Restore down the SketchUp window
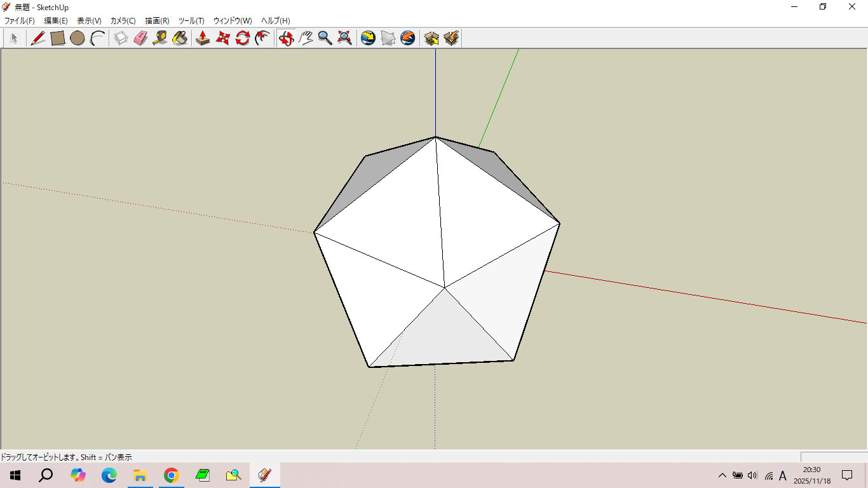The image size is (868, 488). (823, 7)
